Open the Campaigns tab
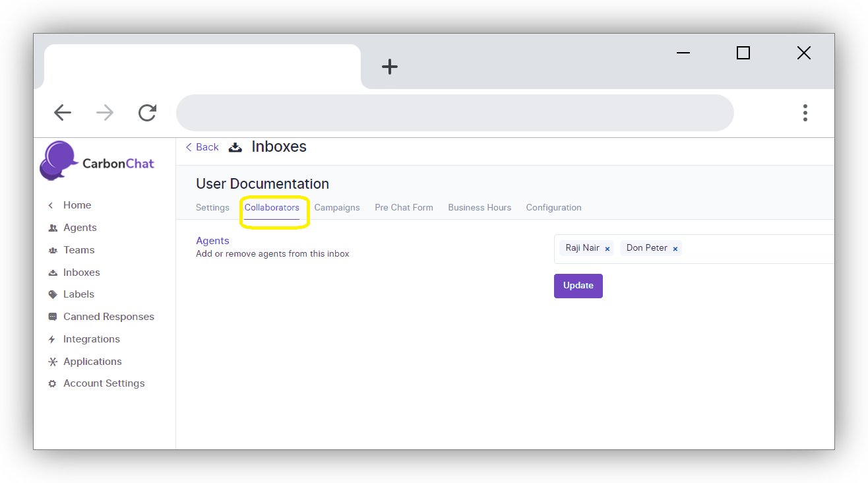Screen dimensions: 868x483 click(x=337, y=207)
